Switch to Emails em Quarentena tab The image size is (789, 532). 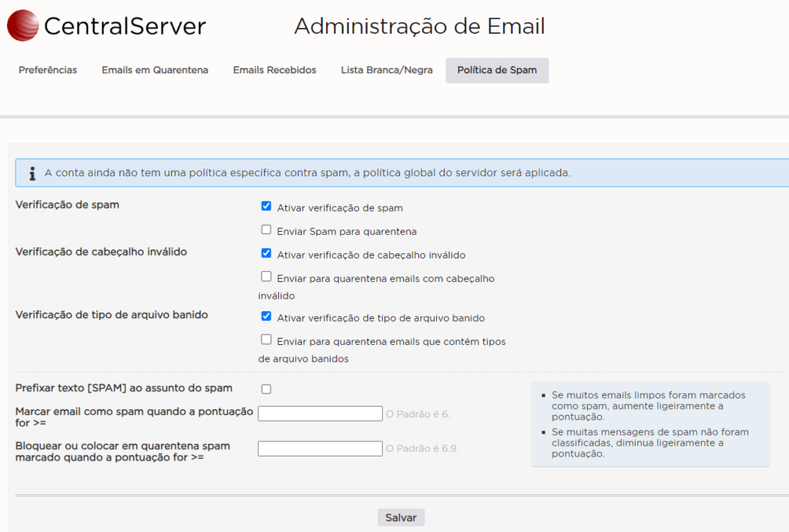(155, 70)
